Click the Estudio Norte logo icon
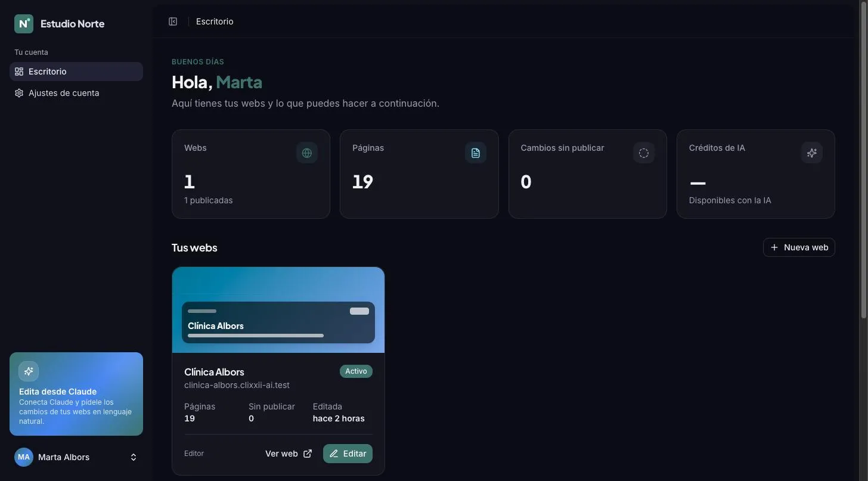868x481 pixels. click(x=24, y=24)
